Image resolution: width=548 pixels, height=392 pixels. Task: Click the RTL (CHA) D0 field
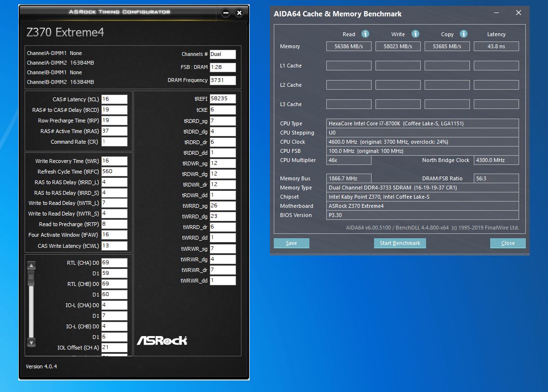[x=114, y=263]
